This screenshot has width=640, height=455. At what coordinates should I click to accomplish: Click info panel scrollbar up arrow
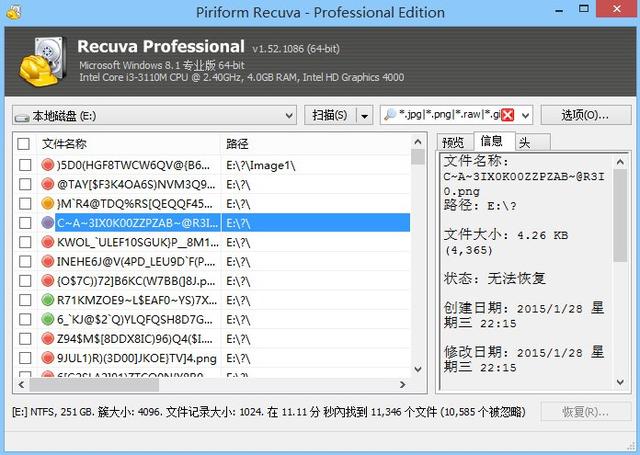(x=620, y=162)
